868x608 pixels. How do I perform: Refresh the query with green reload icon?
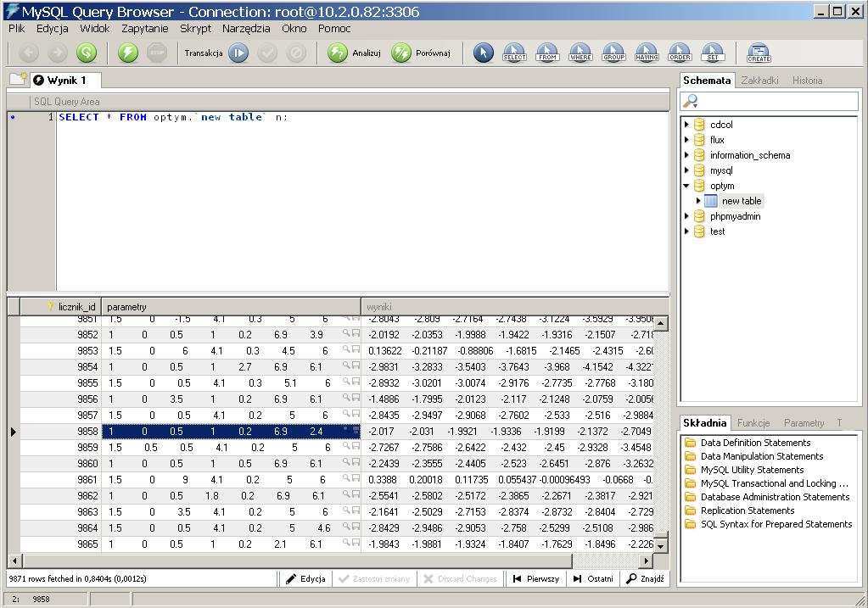(86, 53)
